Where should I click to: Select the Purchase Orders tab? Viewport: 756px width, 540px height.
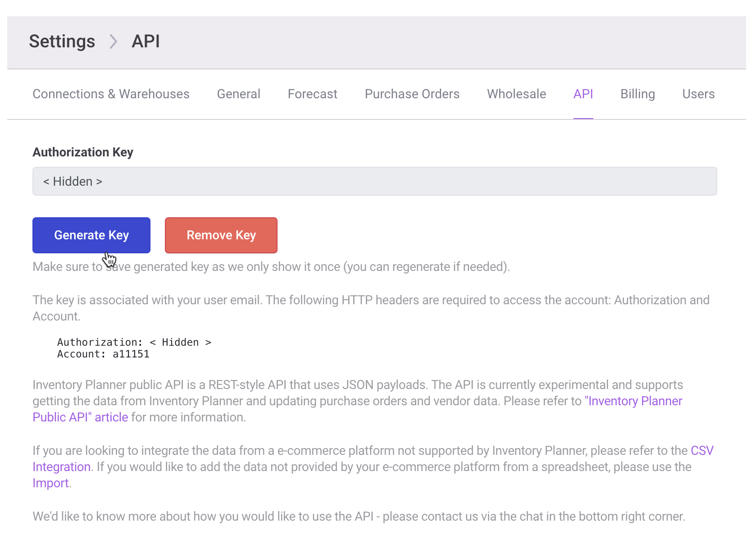412,94
